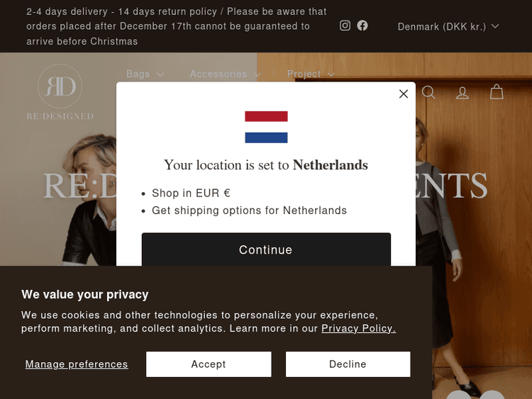Open the shopping bag cart
The width and height of the screenshot is (532, 399).
tap(497, 92)
